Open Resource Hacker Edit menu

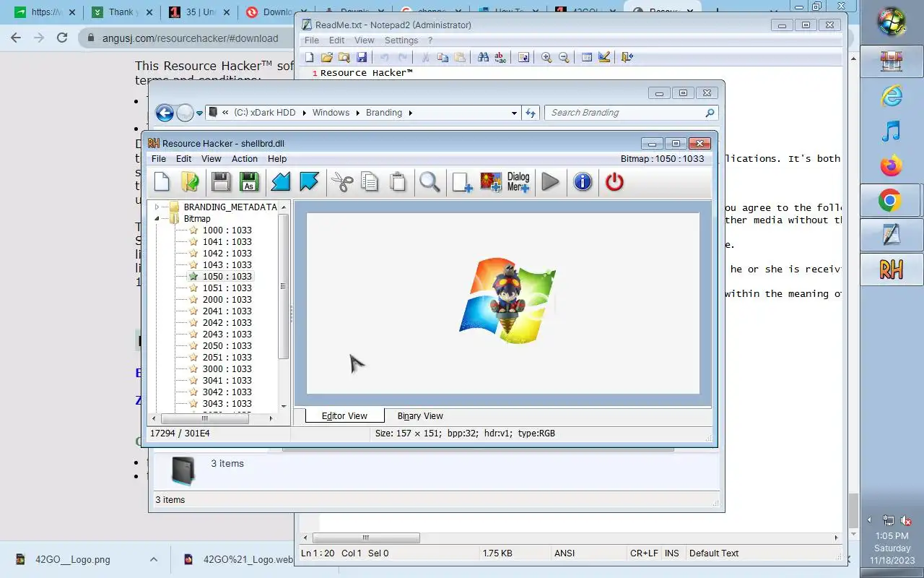click(184, 159)
